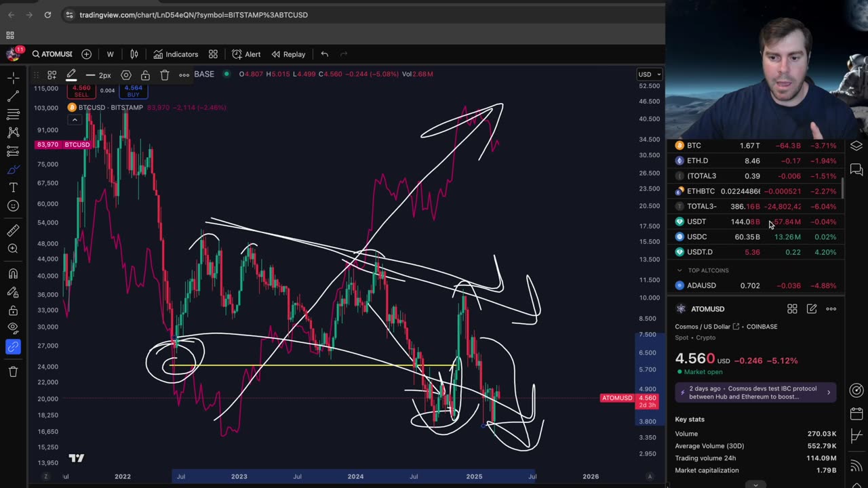Collapse the indicator legend chevron
The width and height of the screenshot is (868, 488).
pyautogui.click(x=75, y=120)
